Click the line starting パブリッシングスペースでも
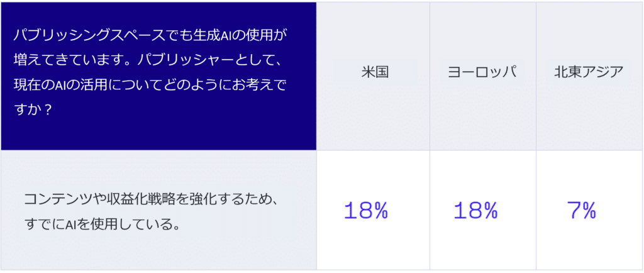This screenshot has width=644, height=273. (x=148, y=35)
